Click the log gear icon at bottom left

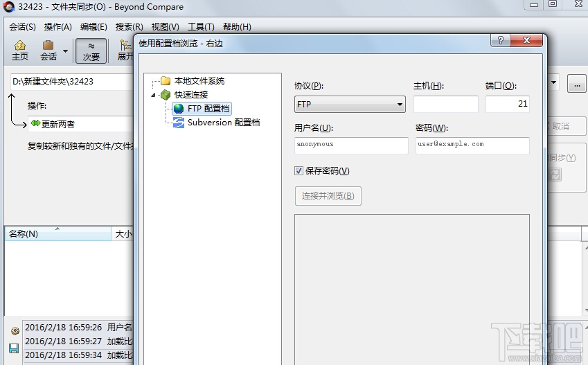coord(15,331)
